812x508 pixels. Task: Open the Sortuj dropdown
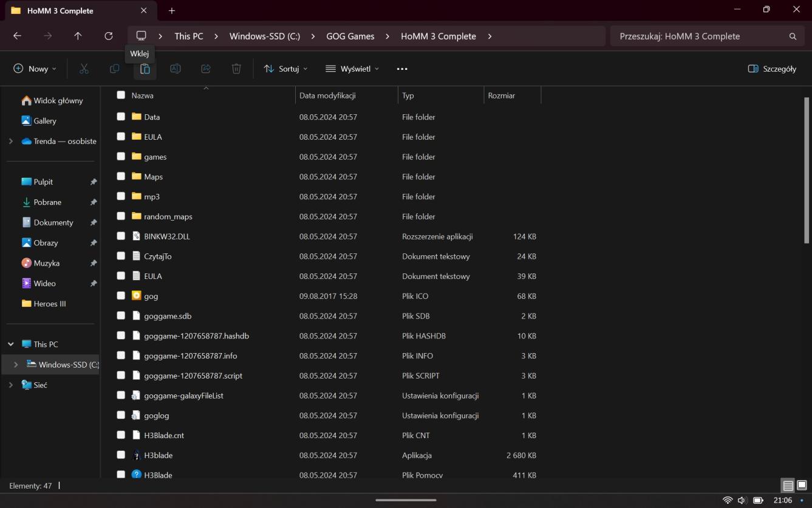pyautogui.click(x=285, y=69)
